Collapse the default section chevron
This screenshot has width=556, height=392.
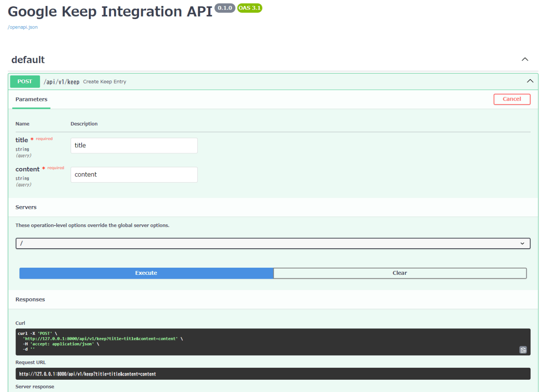[525, 59]
